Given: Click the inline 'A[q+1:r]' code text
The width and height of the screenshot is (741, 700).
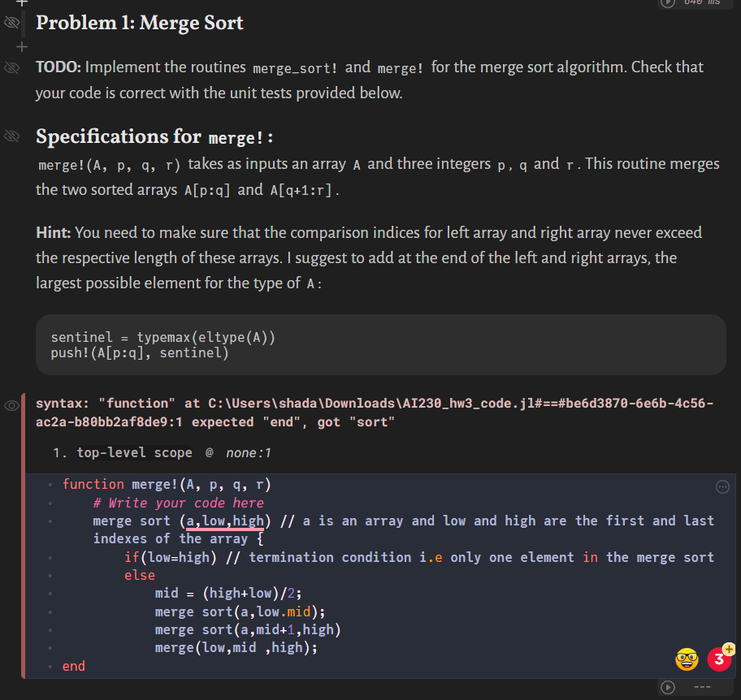Looking at the screenshot, I should (x=301, y=190).
